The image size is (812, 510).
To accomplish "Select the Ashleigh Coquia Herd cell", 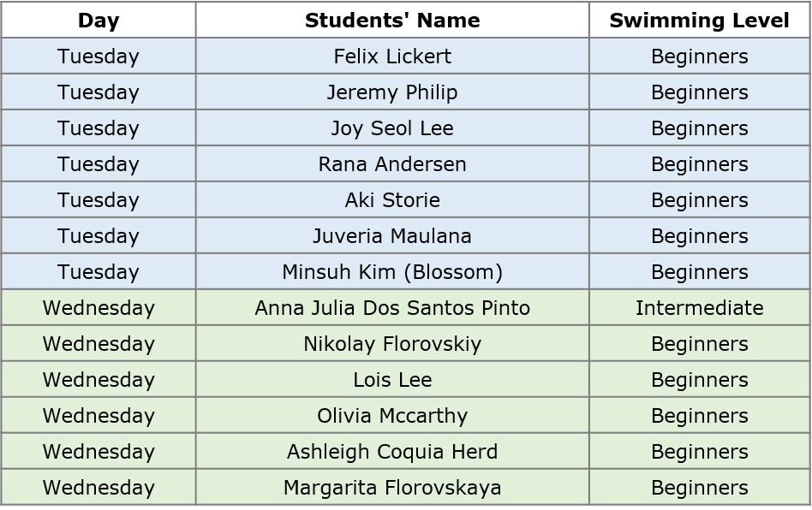I will pos(392,452).
